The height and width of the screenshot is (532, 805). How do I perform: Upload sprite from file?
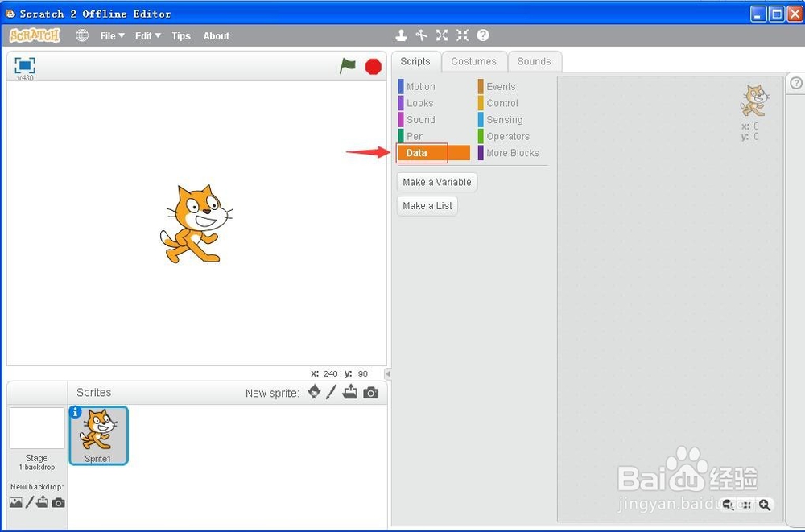coord(350,392)
